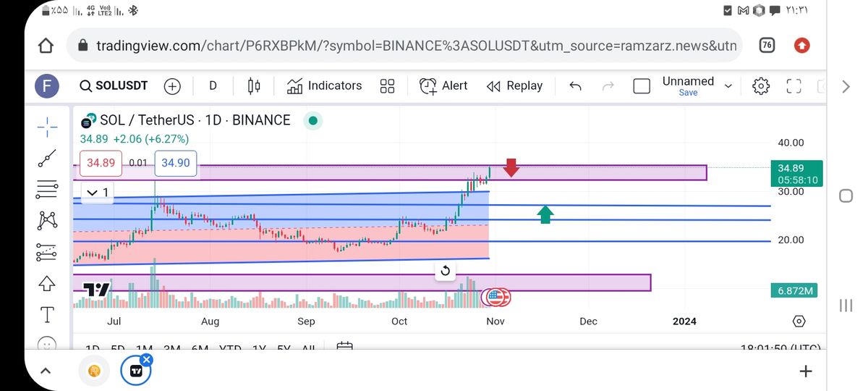Open the D timeframe interval dropdown
This screenshot has width=868, height=391.
(213, 85)
